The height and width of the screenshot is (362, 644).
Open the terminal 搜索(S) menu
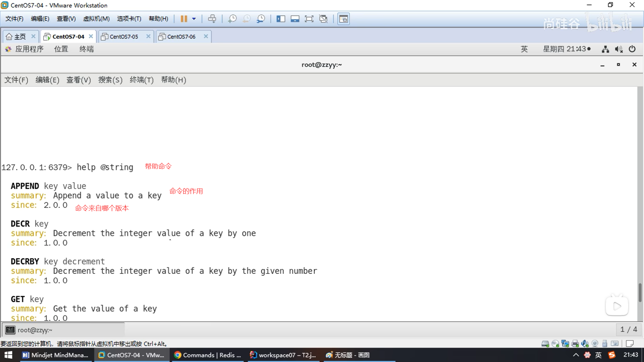click(110, 80)
